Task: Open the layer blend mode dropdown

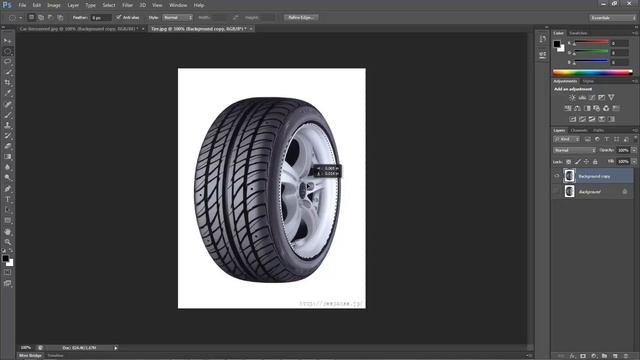Action: click(574, 150)
